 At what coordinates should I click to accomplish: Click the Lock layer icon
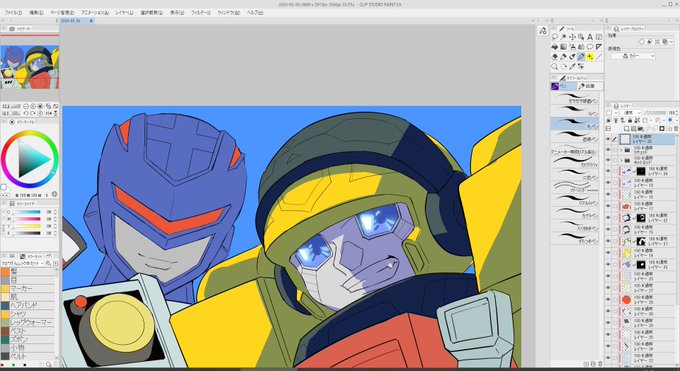(629, 120)
